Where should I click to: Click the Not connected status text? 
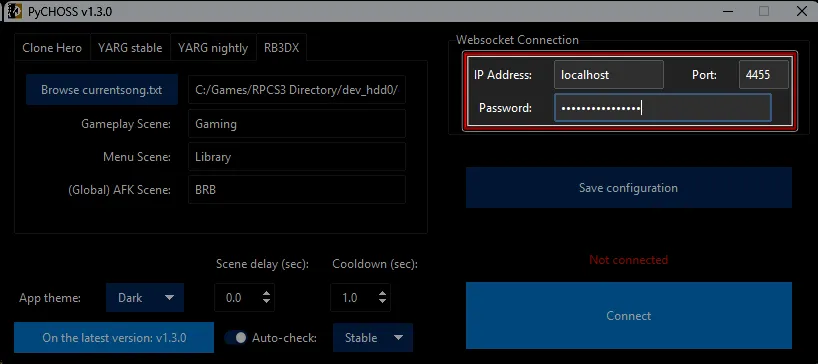pos(629,260)
